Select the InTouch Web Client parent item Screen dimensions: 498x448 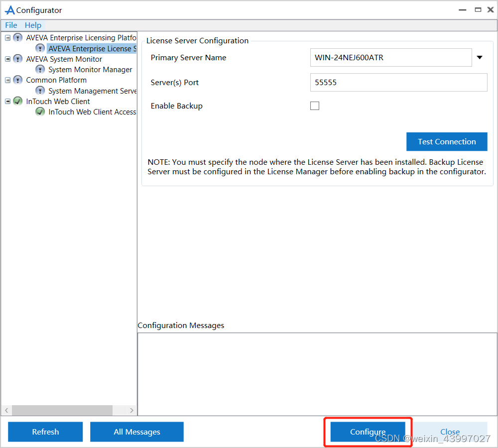point(58,101)
